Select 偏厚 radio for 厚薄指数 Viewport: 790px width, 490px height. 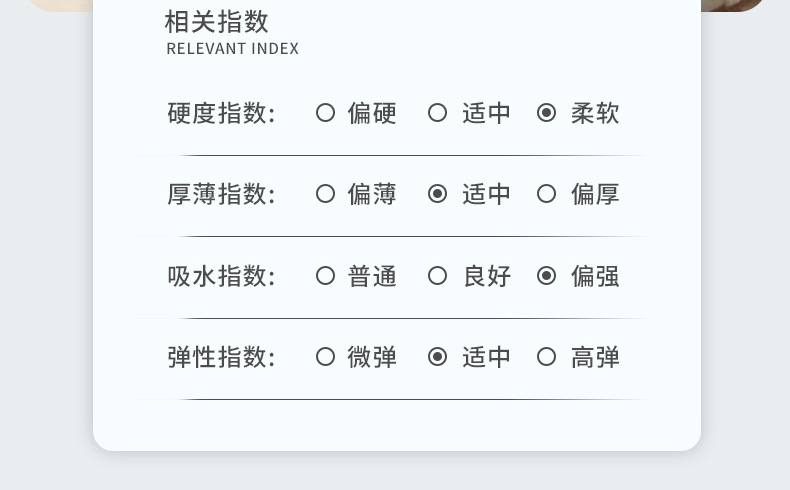pyautogui.click(x=546, y=194)
